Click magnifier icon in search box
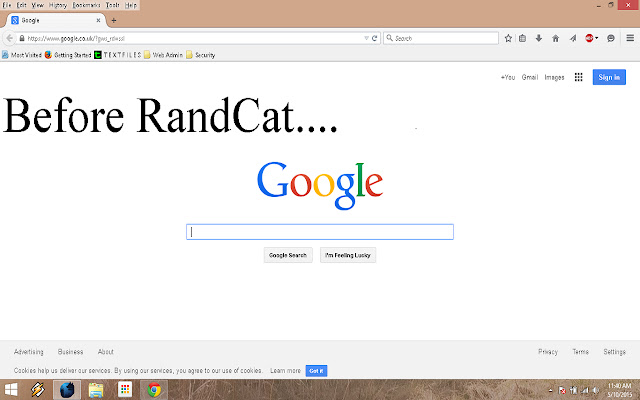The image size is (640, 400). tap(389, 38)
